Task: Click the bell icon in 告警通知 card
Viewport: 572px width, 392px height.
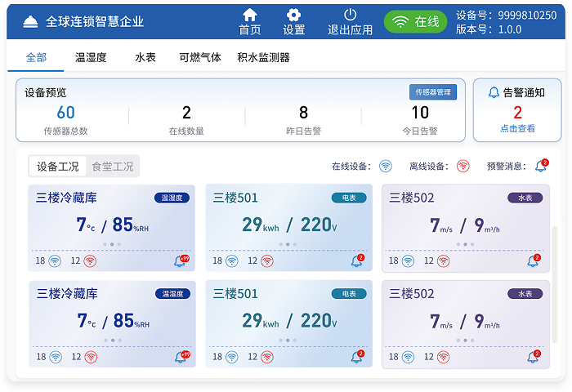Action: click(x=494, y=92)
